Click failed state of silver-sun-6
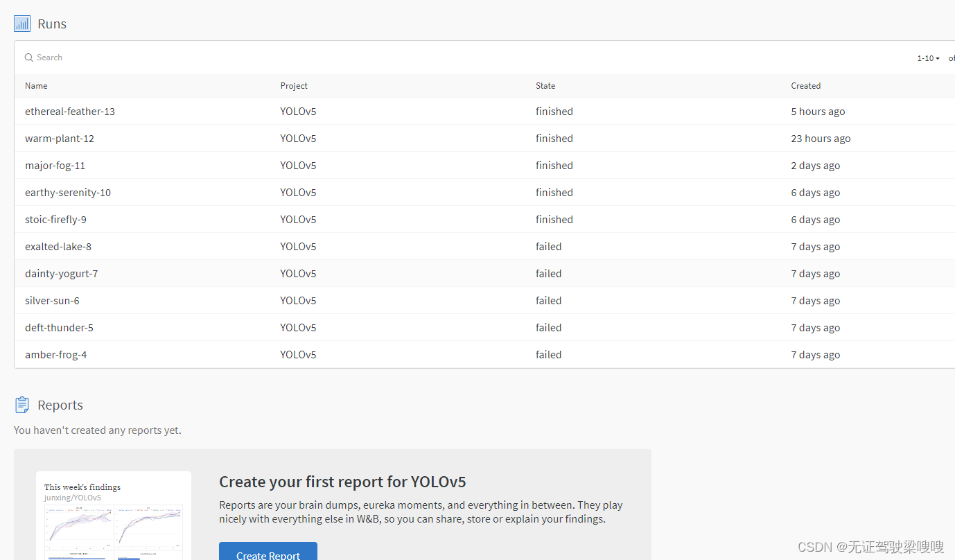The height and width of the screenshot is (560, 955). [549, 301]
